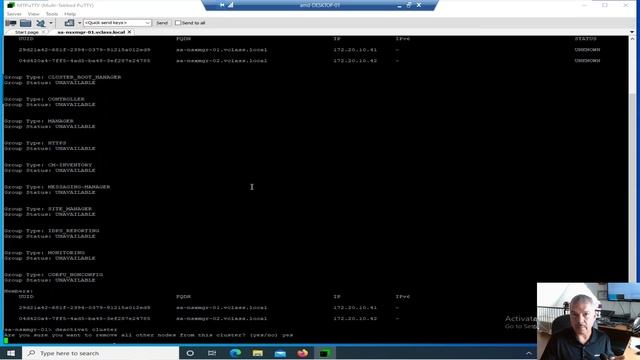Open the Windows Start menu

(11, 353)
